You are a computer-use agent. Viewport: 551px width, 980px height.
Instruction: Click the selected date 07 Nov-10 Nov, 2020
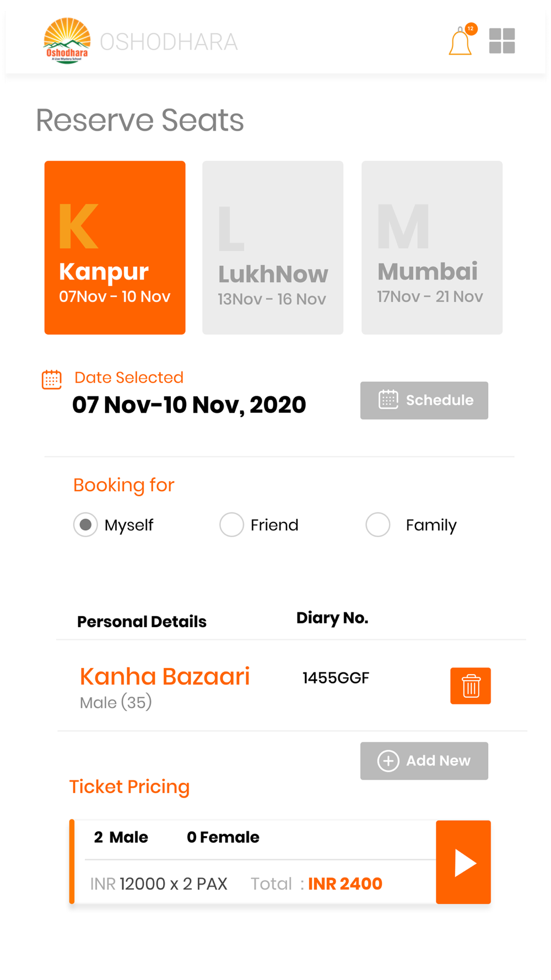tap(189, 405)
